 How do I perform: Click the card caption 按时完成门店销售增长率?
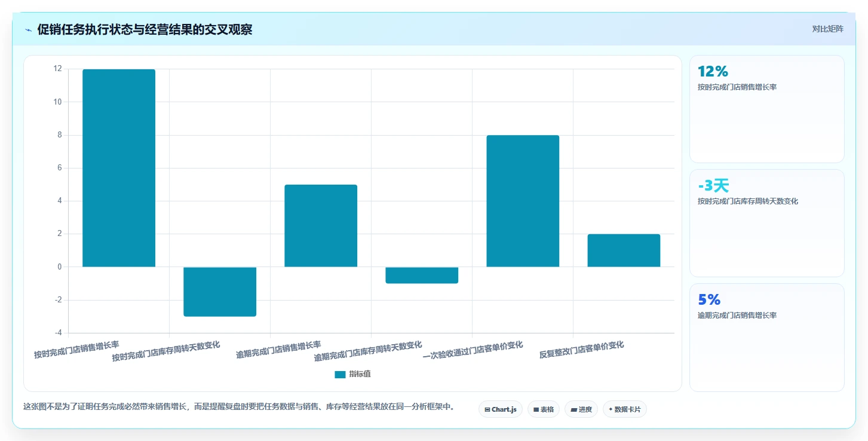737,87
